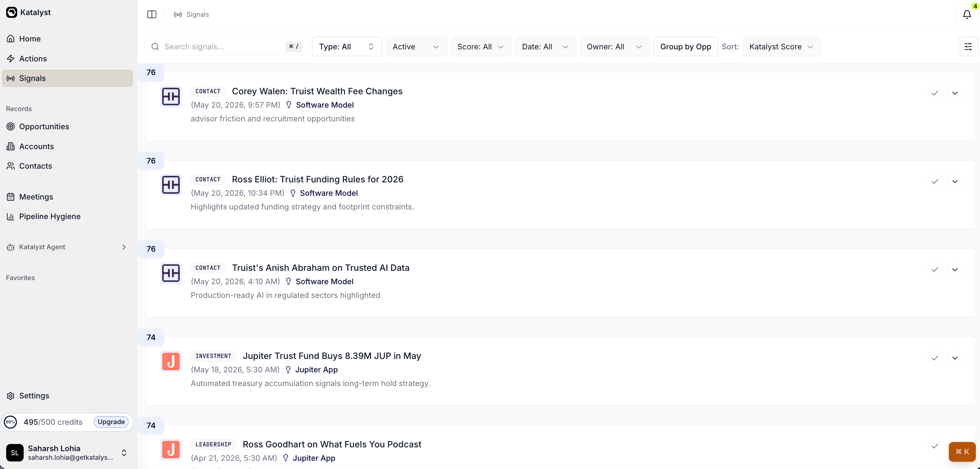980x469 pixels.
Task: Open Meetings page
Action: [67, 197]
